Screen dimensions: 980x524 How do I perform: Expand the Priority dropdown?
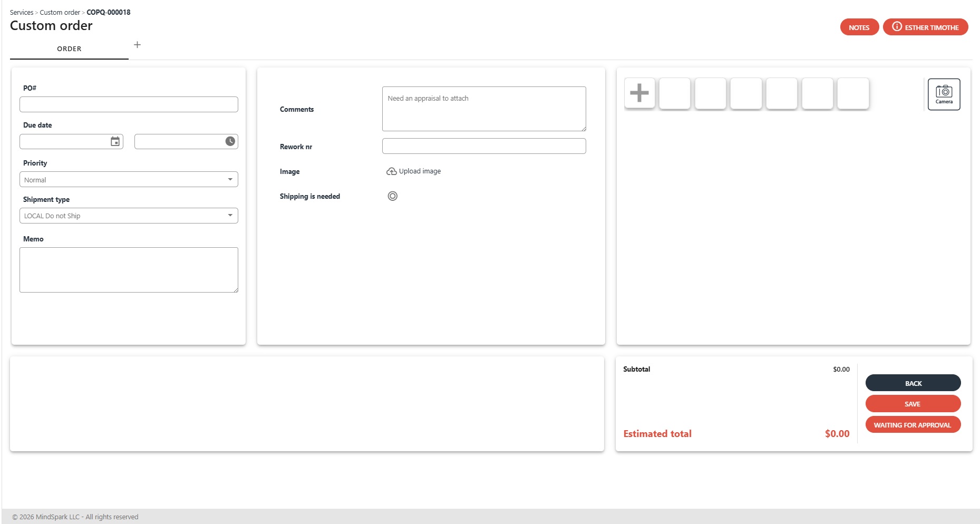[x=129, y=180]
